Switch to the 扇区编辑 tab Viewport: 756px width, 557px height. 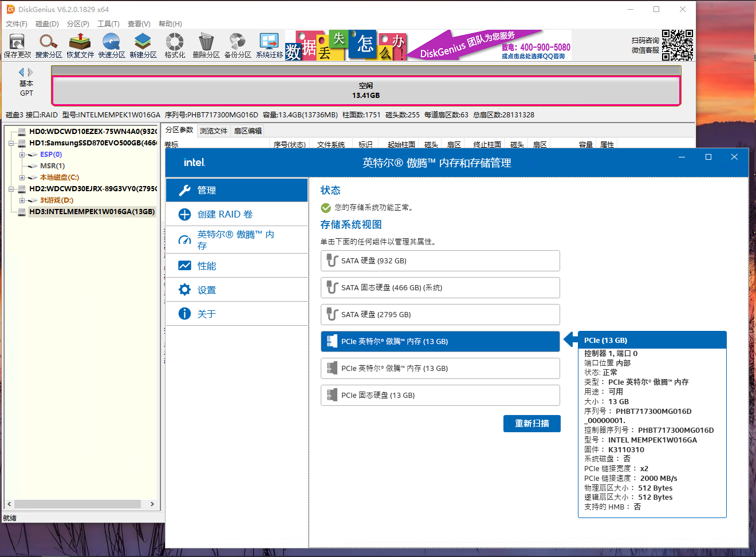(248, 131)
